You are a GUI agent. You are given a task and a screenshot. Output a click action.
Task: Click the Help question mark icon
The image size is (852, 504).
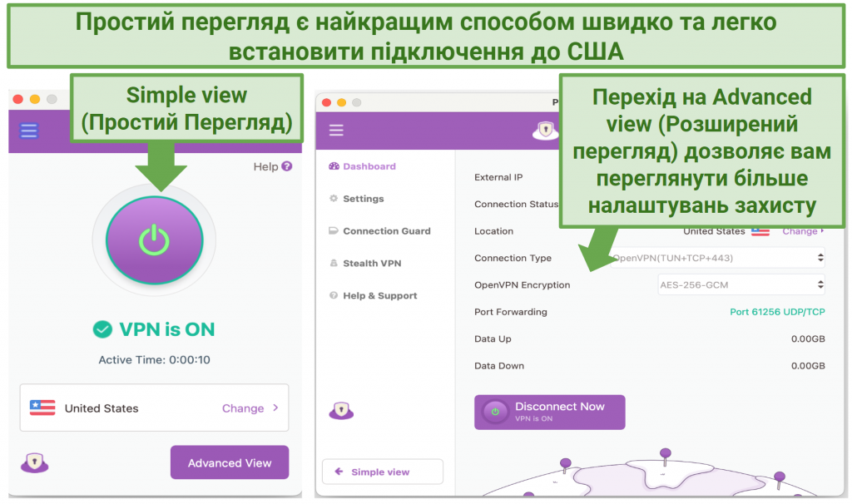pyautogui.click(x=289, y=166)
